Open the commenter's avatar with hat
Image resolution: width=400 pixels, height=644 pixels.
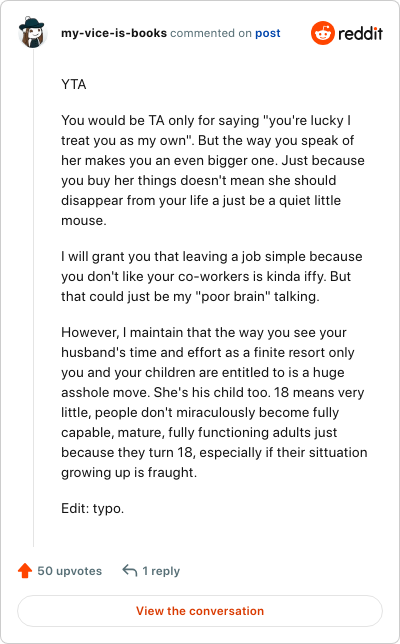coord(32,32)
